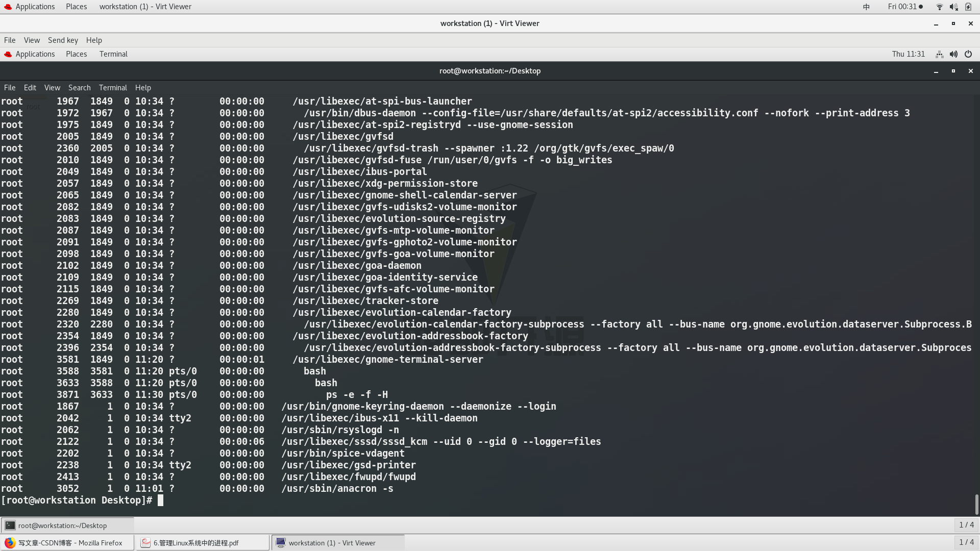
Task: Open the terminal Edit menu
Action: tap(30, 88)
